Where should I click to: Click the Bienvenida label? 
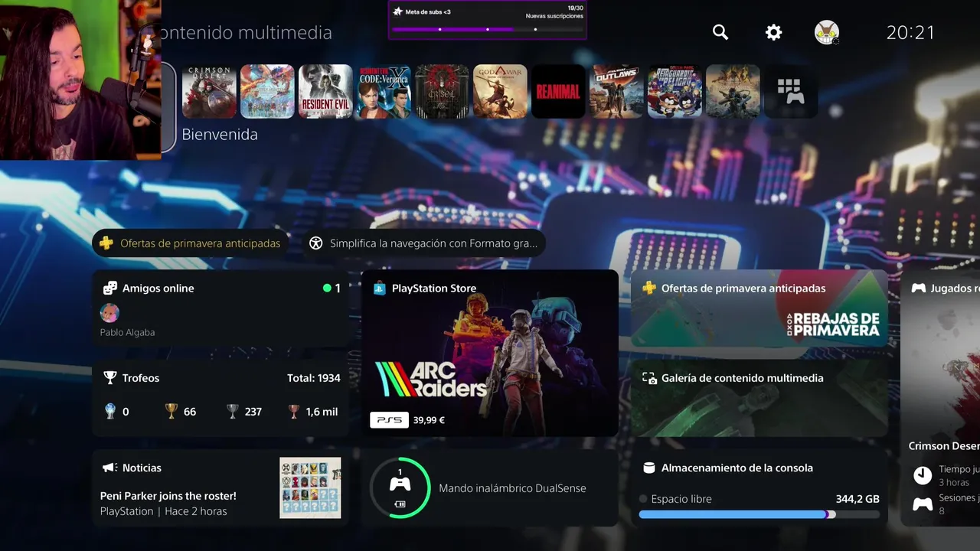click(220, 134)
